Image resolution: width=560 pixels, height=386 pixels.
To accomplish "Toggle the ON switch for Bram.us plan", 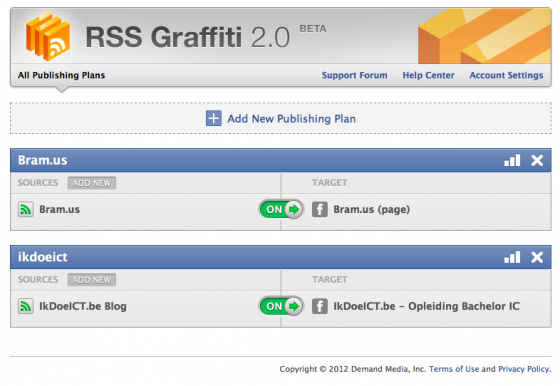I will click(x=281, y=209).
